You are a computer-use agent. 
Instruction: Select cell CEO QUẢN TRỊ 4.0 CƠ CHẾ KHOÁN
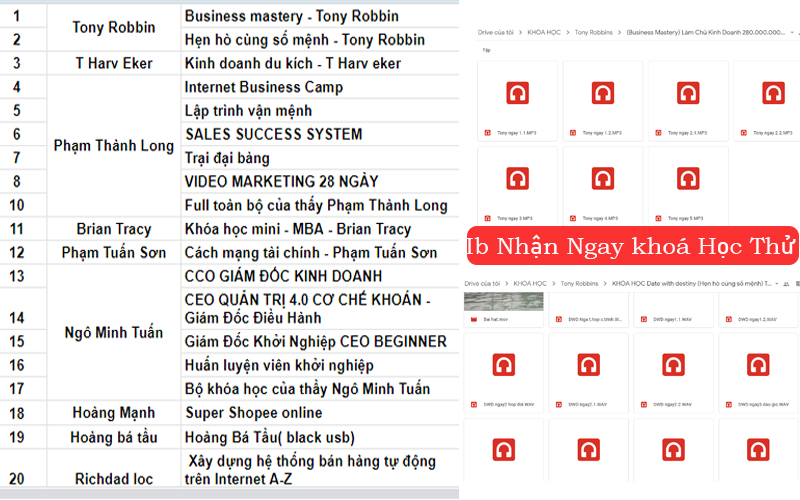tap(320, 309)
